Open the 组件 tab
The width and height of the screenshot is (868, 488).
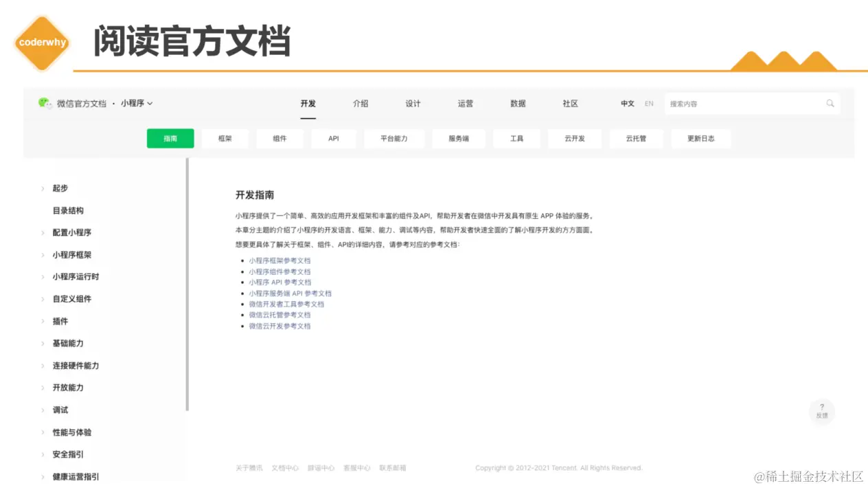279,138
